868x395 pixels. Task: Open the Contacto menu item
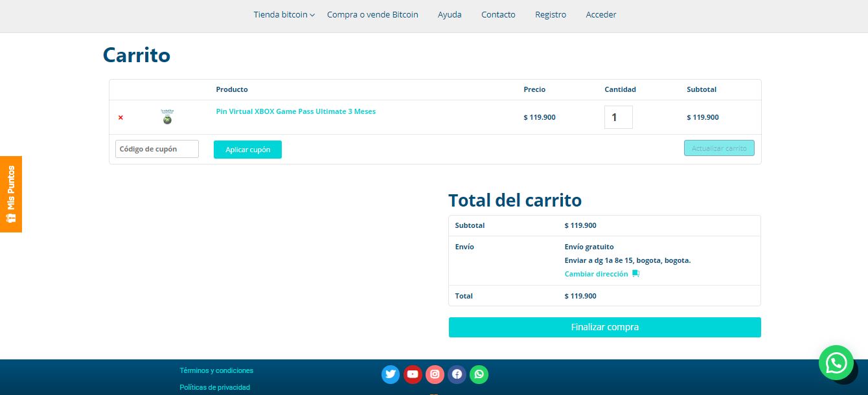498,15
